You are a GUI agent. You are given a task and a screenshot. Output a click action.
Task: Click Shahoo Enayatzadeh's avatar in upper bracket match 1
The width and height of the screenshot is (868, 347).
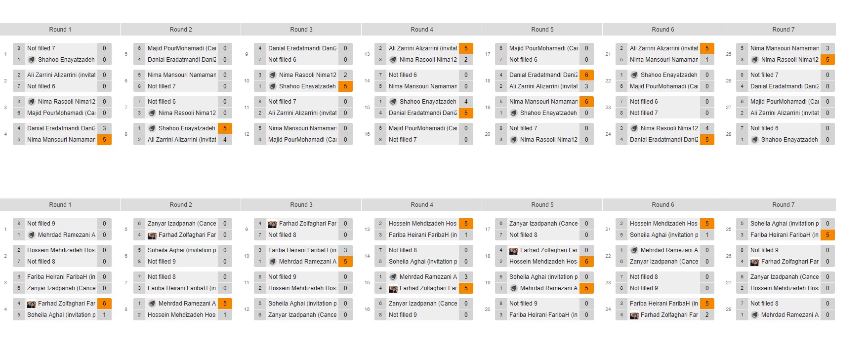tap(32, 60)
